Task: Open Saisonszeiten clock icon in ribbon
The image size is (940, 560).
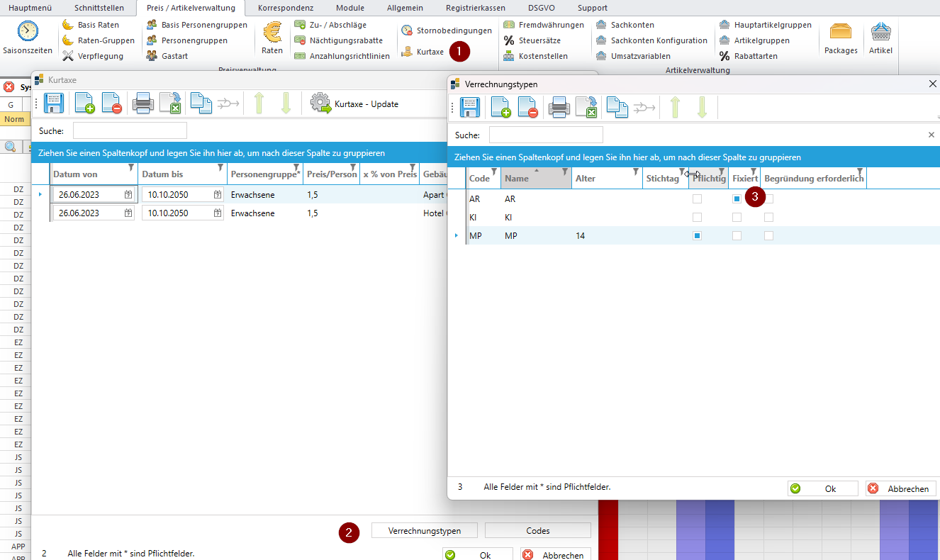Action: pyautogui.click(x=28, y=32)
